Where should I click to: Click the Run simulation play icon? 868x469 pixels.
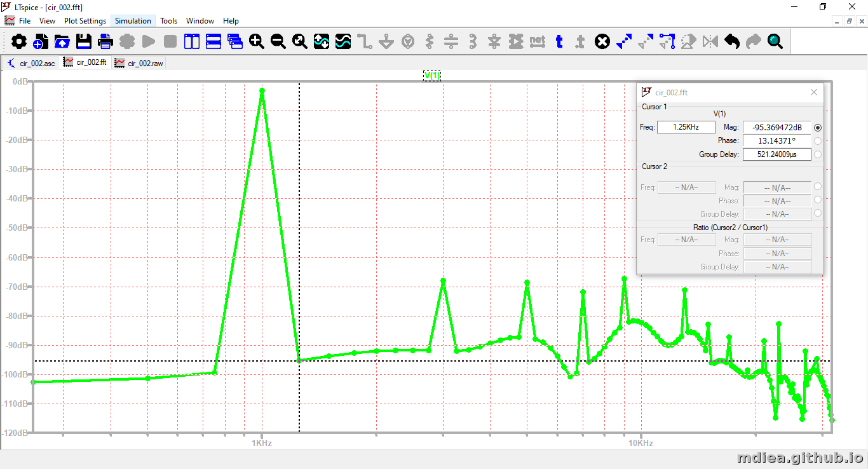click(x=149, y=42)
